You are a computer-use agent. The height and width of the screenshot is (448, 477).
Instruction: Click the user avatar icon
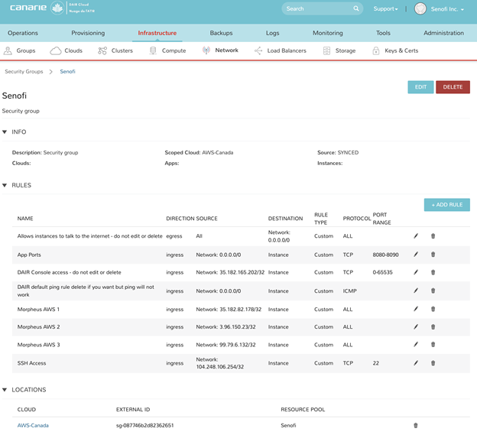[420, 9]
